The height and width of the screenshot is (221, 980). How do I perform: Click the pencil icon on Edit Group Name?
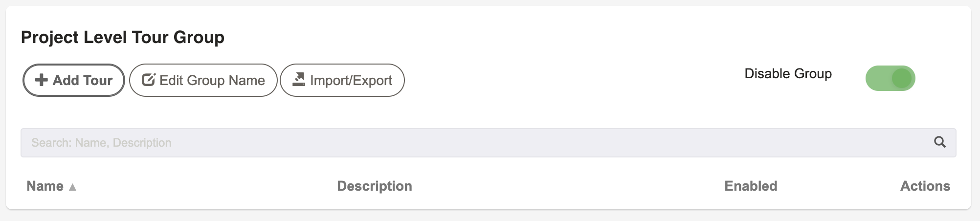coord(148,80)
